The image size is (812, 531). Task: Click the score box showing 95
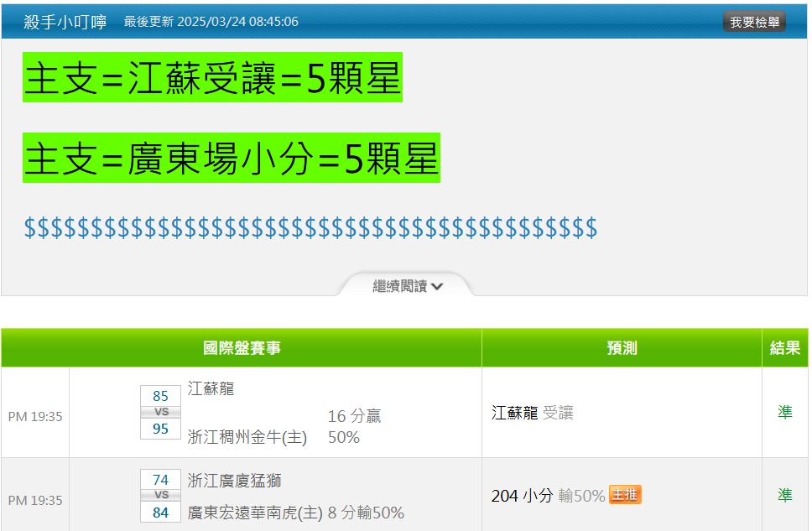[x=160, y=429]
